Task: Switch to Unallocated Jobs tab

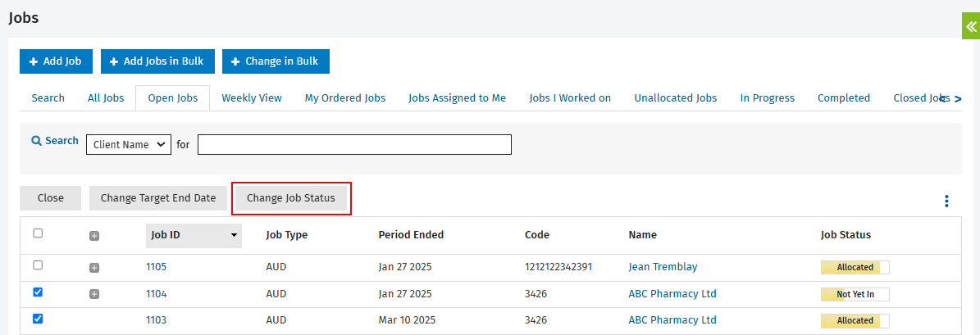Action: coord(676,98)
